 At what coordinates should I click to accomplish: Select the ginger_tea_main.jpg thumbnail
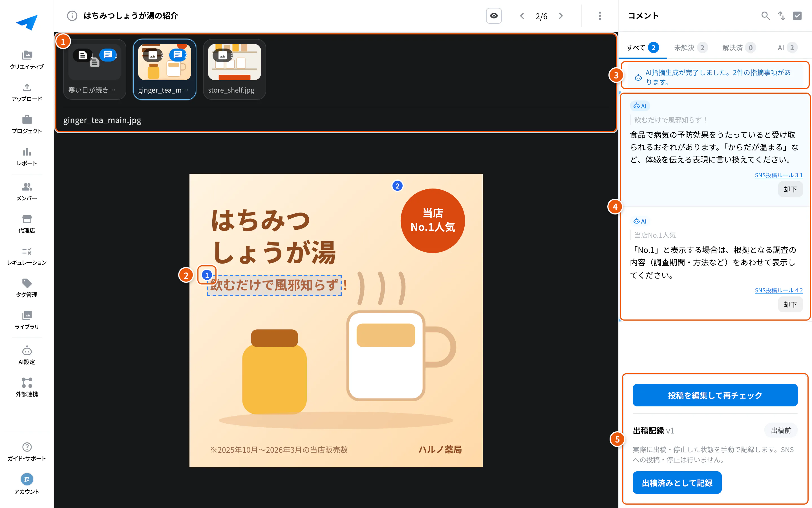(164, 69)
